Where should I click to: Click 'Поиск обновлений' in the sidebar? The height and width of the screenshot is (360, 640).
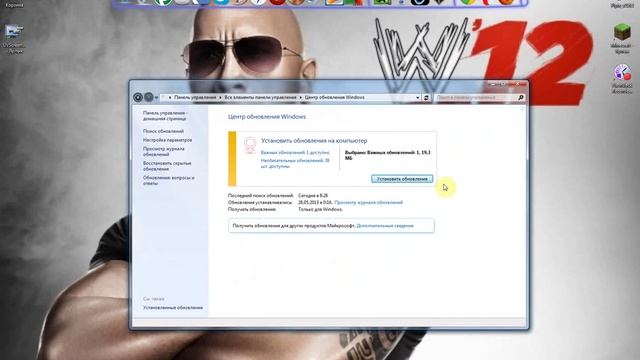pos(163,131)
